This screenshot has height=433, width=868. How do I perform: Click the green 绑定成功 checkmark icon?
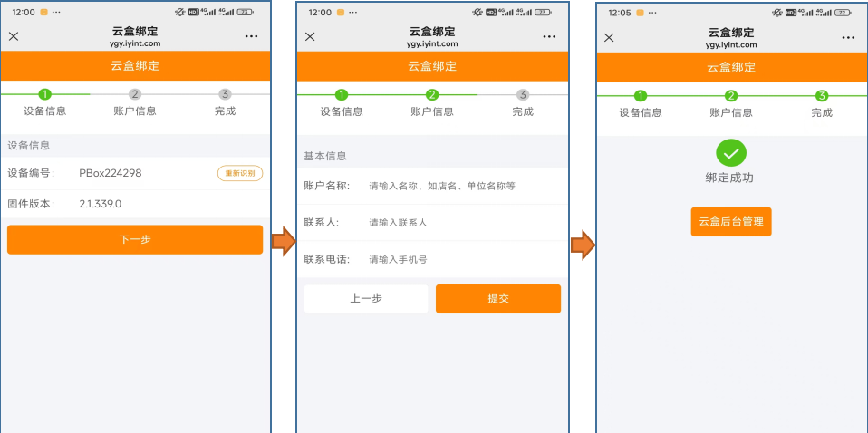[730, 152]
